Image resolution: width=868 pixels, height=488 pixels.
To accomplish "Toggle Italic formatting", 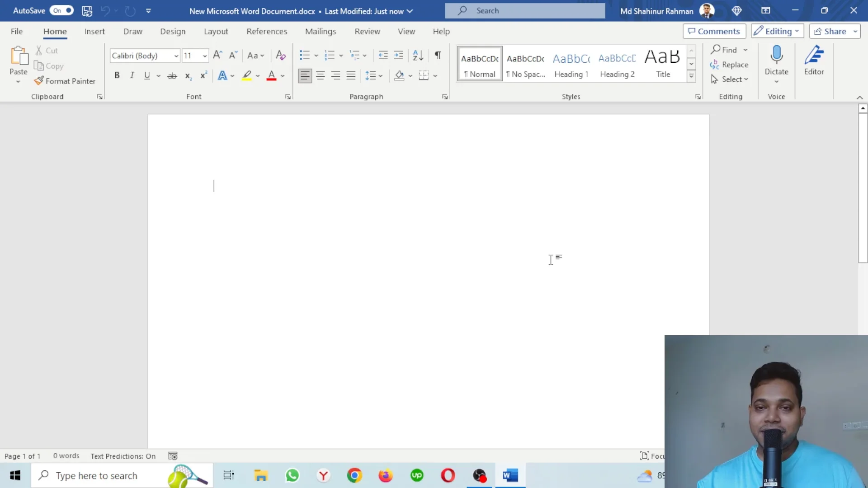I will click(132, 75).
